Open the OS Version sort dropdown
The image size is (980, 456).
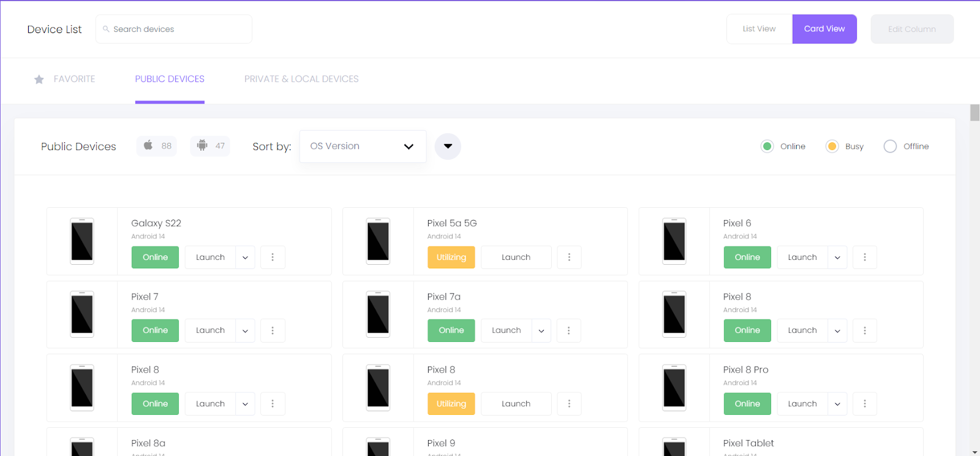click(363, 146)
